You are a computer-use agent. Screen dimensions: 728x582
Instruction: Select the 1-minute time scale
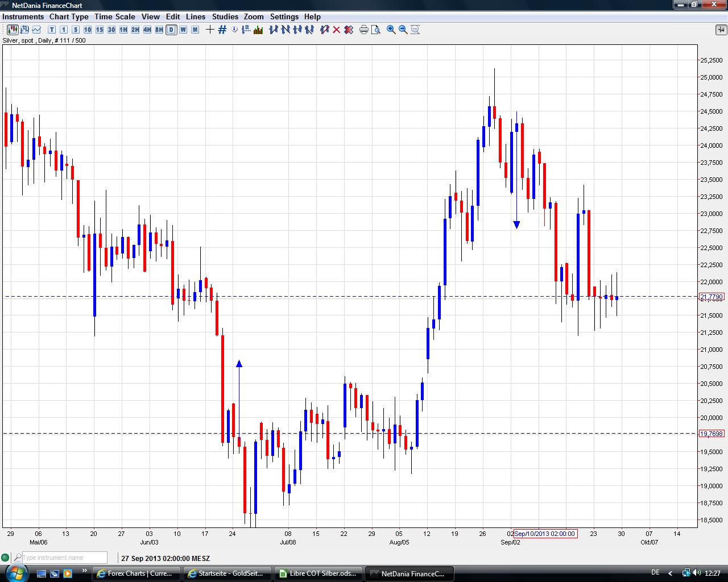point(64,30)
